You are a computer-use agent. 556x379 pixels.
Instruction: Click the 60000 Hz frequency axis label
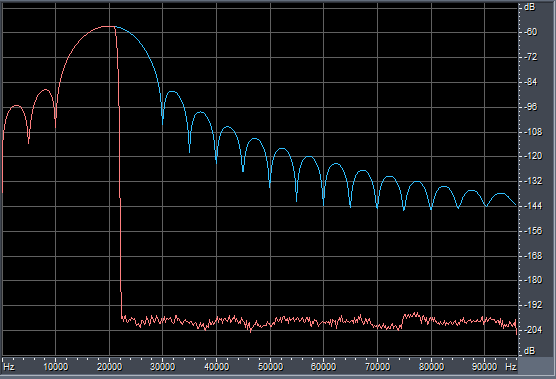tap(323, 367)
